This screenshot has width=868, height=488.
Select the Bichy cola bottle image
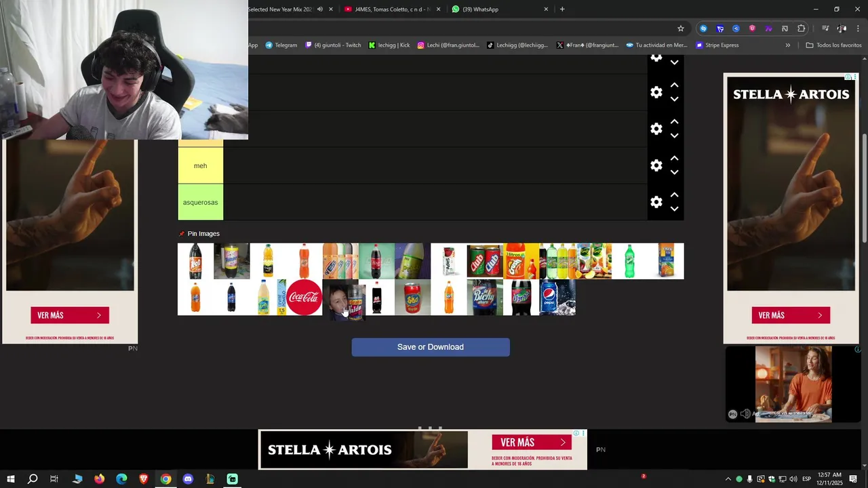click(485, 297)
